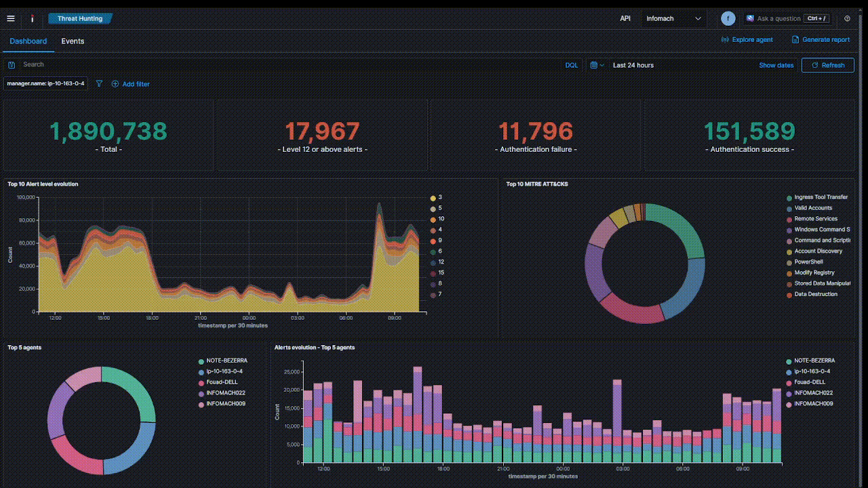Image resolution: width=868 pixels, height=488 pixels.
Task: Switch to the Events tab
Action: [73, 41]
